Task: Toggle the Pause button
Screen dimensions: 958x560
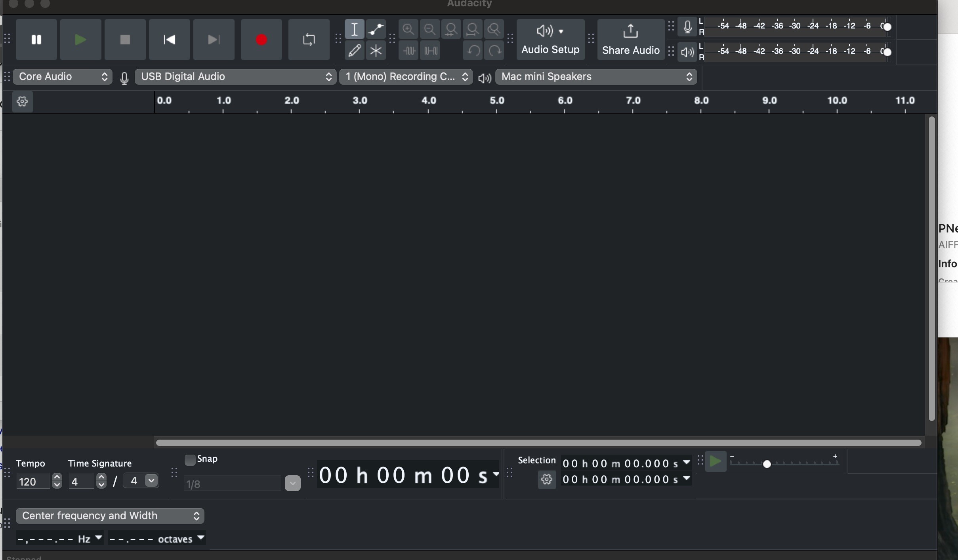Action: pyautogui.click(x=36, y=40)
